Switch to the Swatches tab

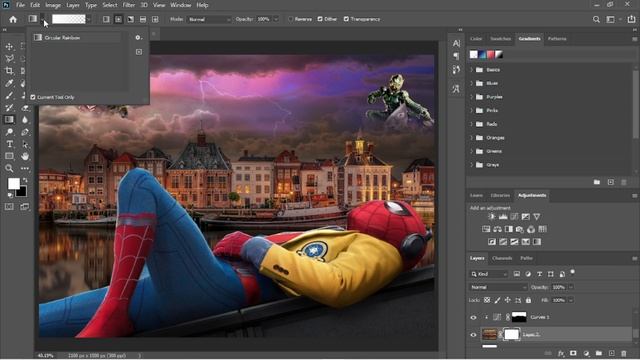click(x=500, y=39)
